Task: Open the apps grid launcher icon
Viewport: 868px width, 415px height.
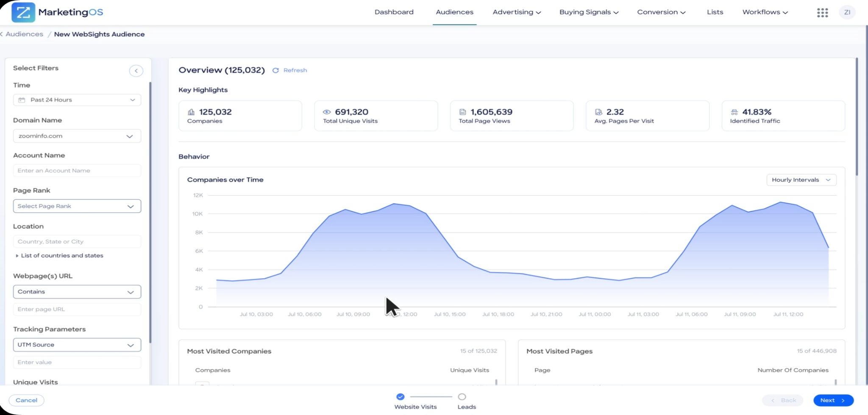Action: [822, 13]
